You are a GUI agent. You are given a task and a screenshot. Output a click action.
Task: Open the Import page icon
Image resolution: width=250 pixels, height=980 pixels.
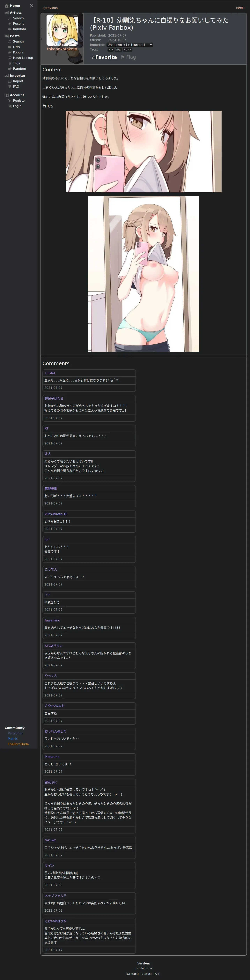tap(10, 81)
